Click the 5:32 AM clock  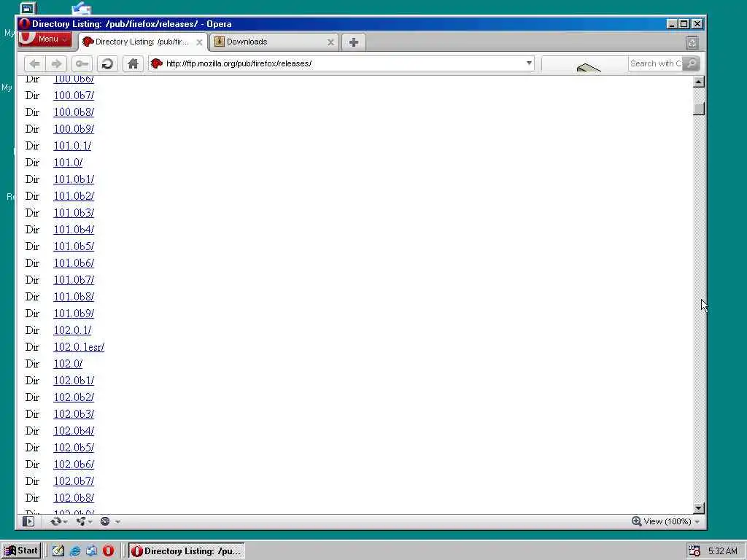click(722, 551)
